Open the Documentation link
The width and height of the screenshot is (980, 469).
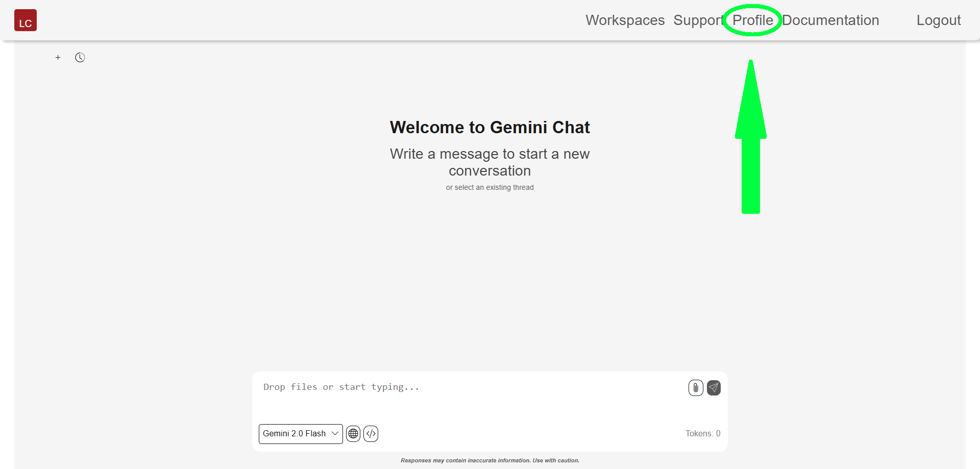pos(830,20)
